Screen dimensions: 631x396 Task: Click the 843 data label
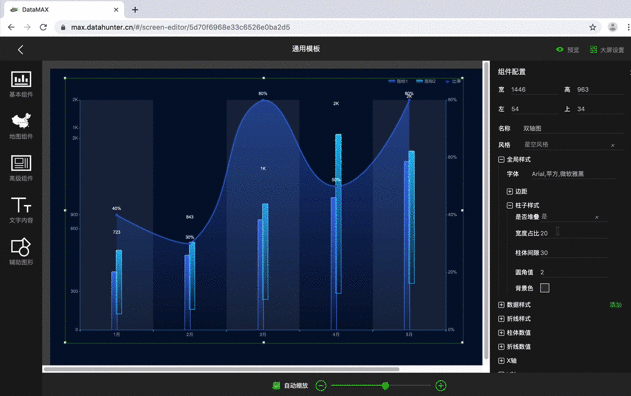pos(190,217)
